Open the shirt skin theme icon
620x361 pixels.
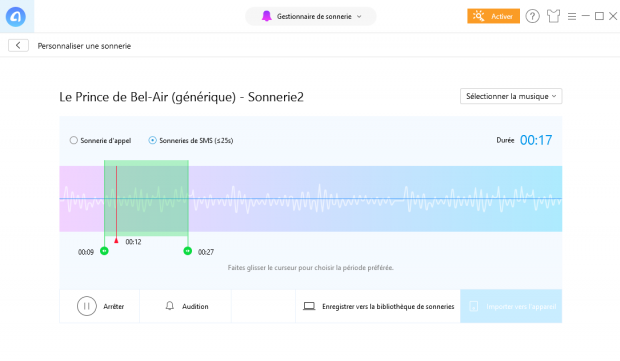click(554, 16)
